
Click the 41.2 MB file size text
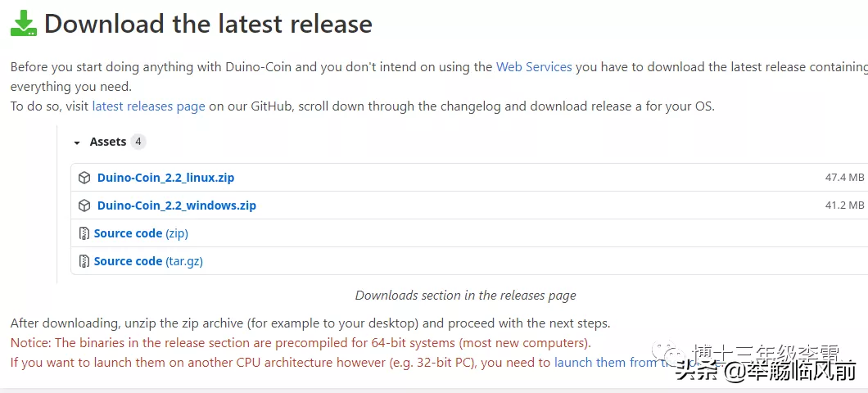(844, 206)
